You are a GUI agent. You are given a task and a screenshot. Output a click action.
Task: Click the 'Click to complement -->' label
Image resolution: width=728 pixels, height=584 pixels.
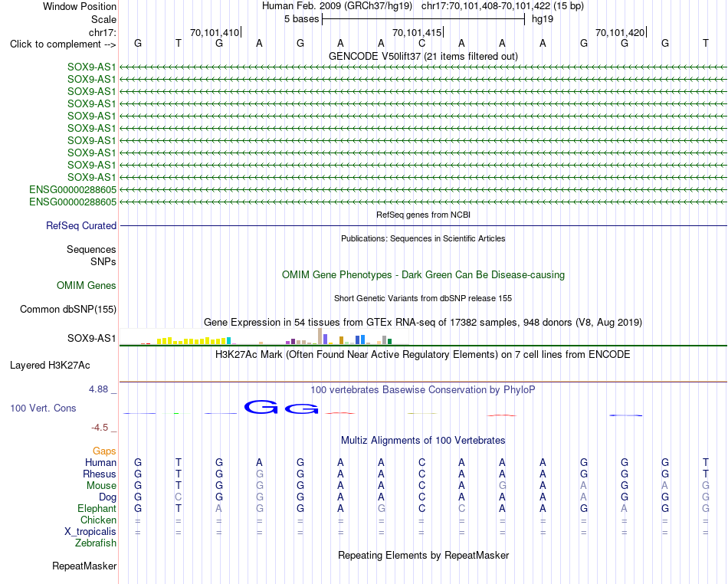point(63,44)
